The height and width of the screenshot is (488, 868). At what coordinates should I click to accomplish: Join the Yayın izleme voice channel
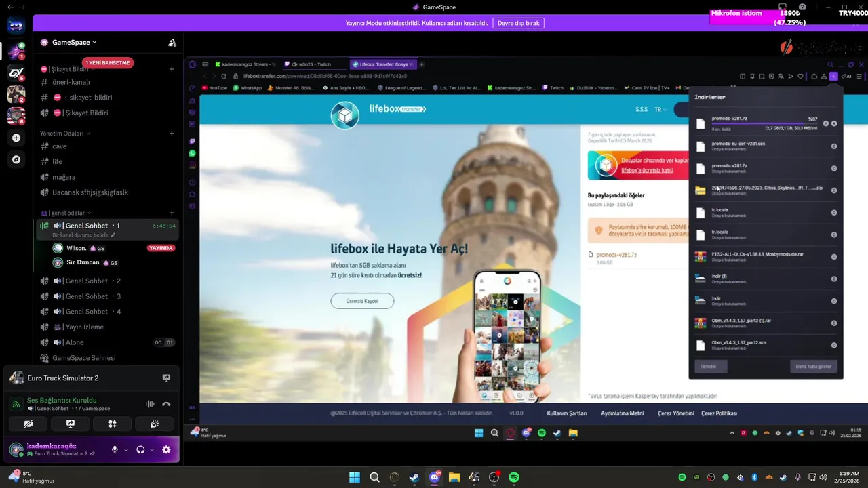point(107,327)
